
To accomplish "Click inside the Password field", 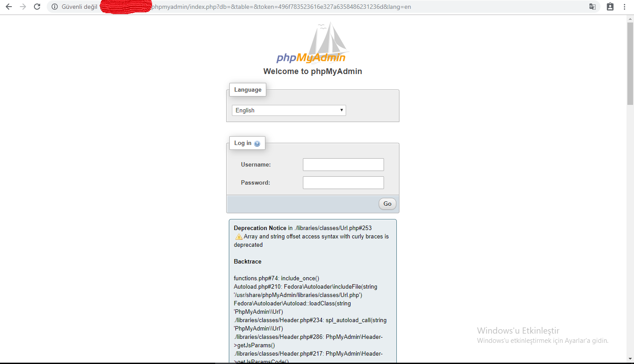I will [343, 182].
